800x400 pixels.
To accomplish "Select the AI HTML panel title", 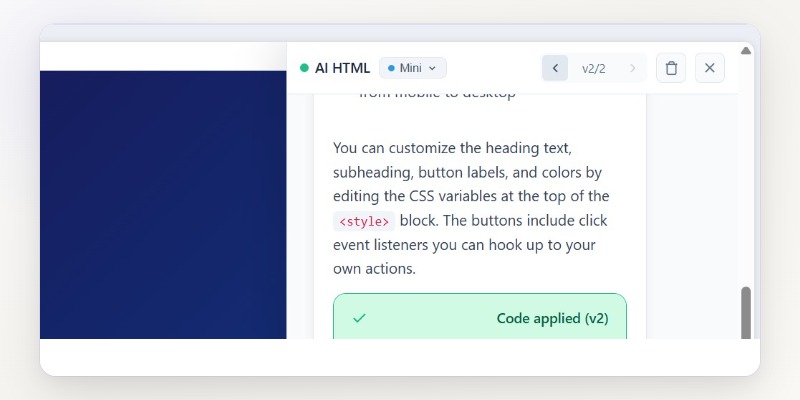I will pos(342,68).
